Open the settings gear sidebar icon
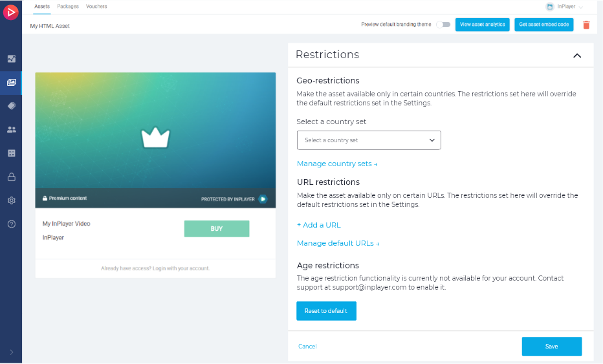The width and height of the screenshot is (603, 364). click(11, 200)
